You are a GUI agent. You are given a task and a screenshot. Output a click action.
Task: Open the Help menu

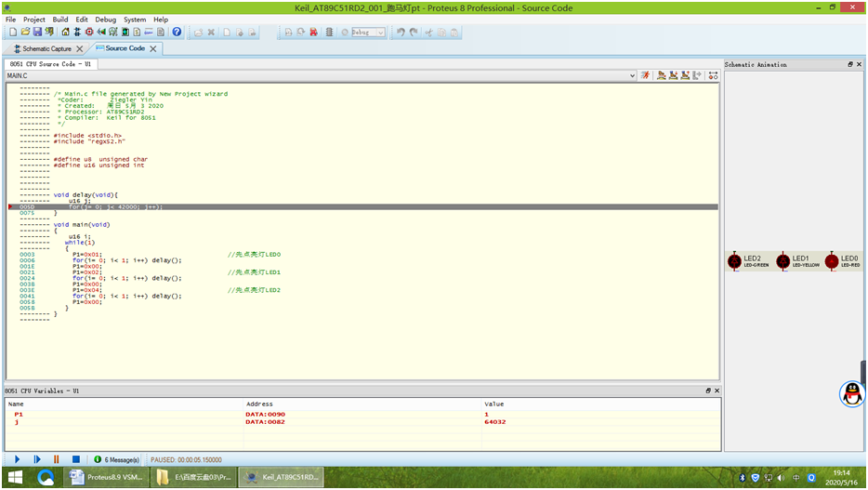[161, 20]
